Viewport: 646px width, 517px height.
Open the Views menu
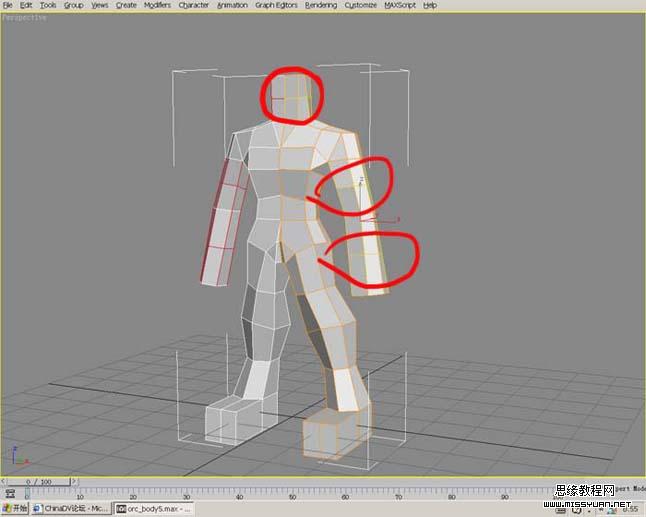100,5
